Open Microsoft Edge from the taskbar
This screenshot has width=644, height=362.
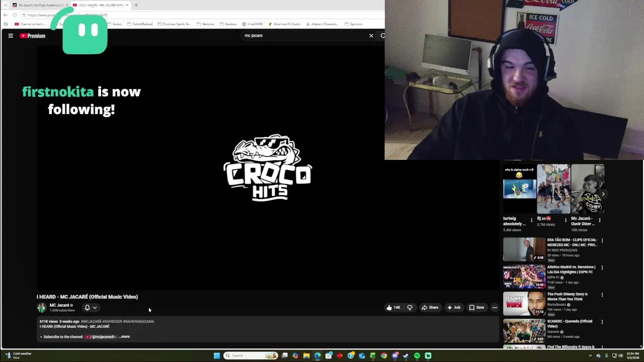click(317, 355)
